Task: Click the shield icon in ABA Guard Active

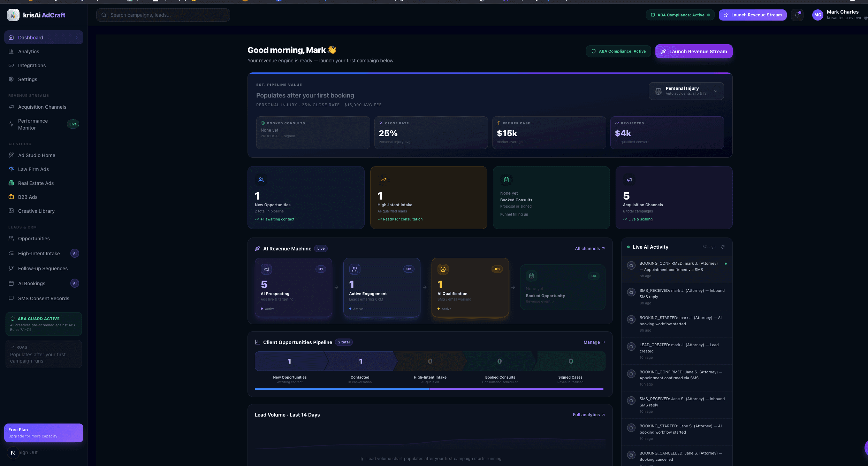Action: click(13, 319)
